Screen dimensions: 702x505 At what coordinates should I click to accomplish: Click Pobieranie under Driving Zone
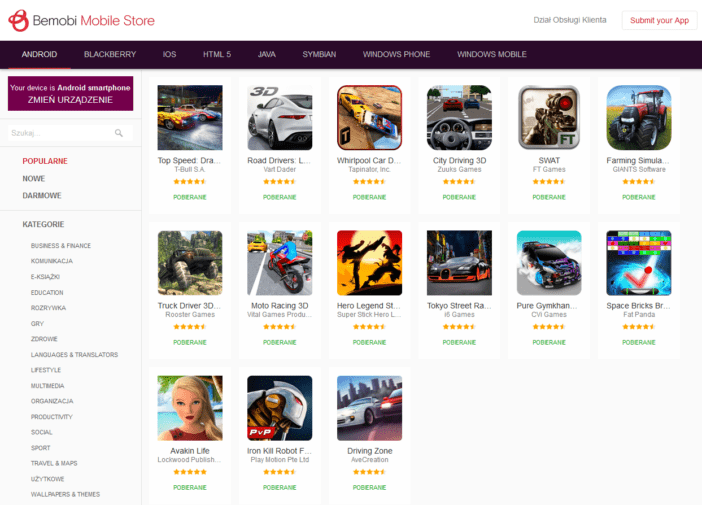[369, 488]
